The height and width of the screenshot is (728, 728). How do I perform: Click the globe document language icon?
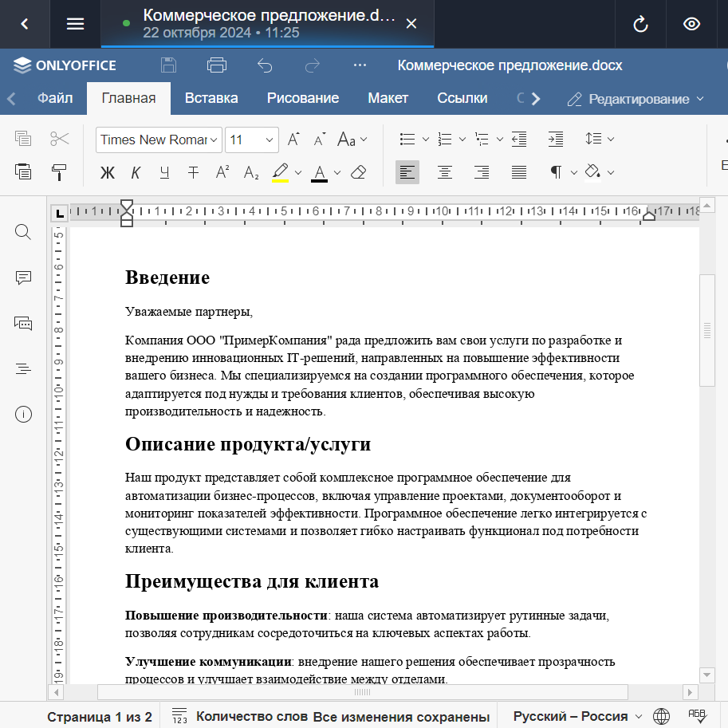pos(661,716)
